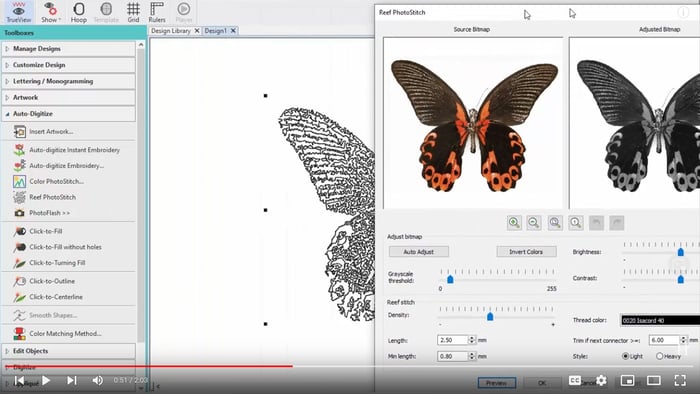Open video settings gear
Image resolution: width=700 pixels, height=394 pixels.
pyautogui.click(x=601, y=380)
